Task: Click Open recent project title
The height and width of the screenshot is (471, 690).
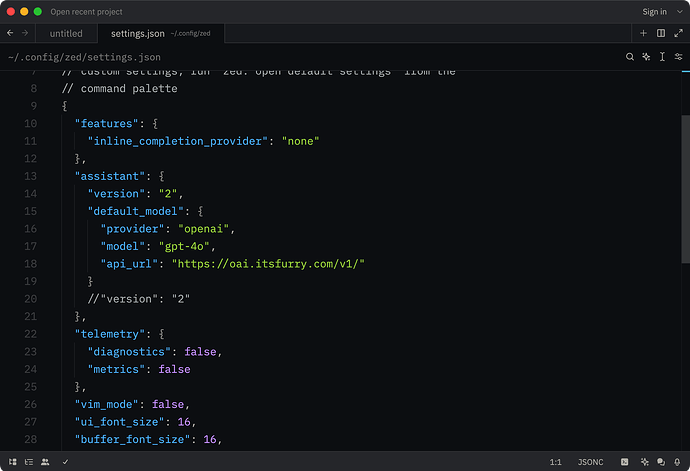Action: 86,12
